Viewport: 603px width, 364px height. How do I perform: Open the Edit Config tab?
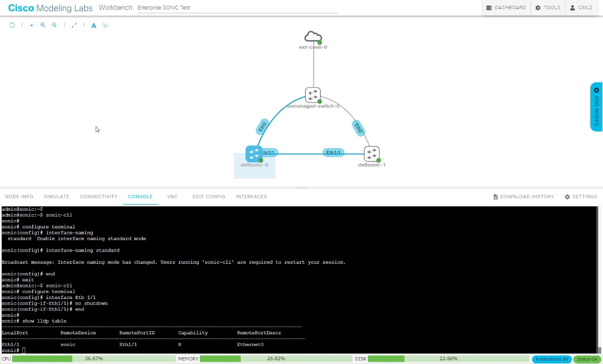pos(209,196)
